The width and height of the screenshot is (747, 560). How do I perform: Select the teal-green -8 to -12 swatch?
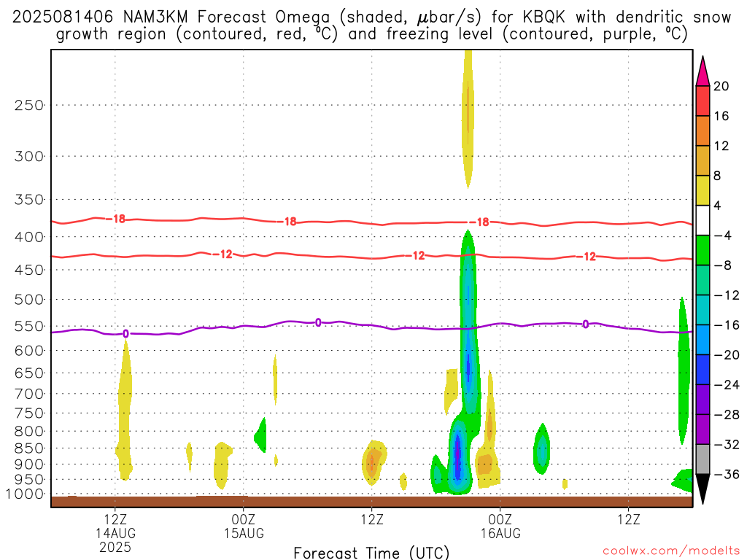pos(703,280)
